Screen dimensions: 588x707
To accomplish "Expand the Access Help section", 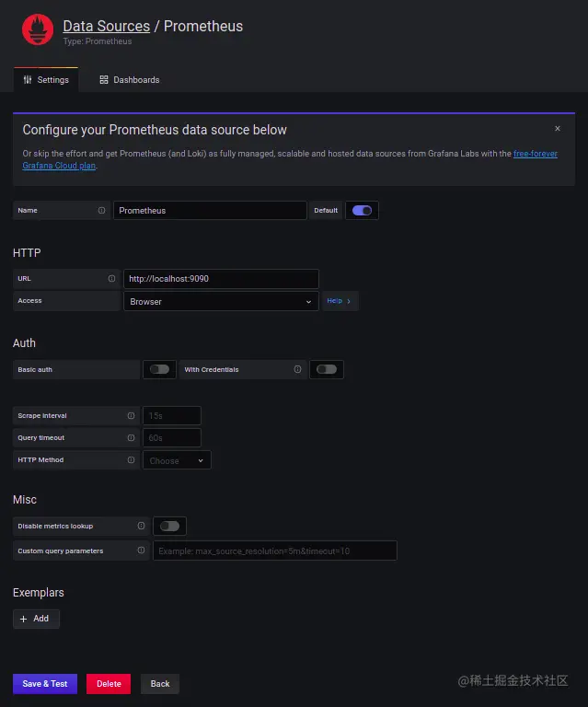I will pyautogui.click(x=340, y=301).
